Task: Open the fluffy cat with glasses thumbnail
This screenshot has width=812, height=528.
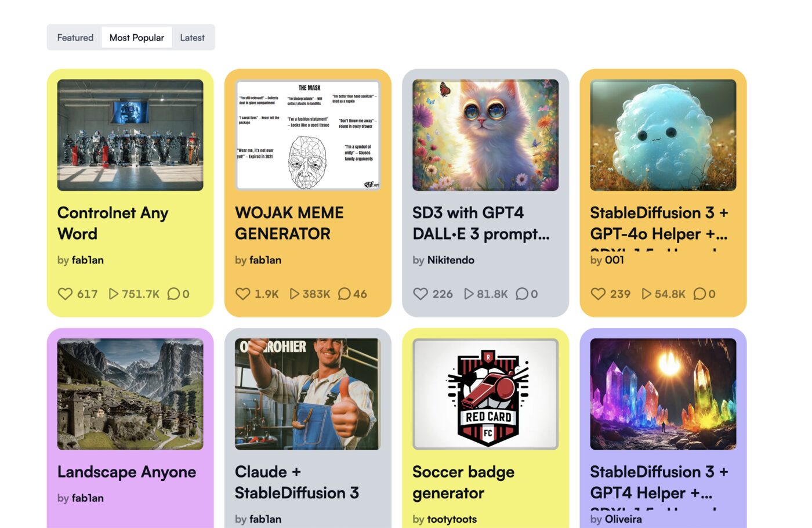Action: click(485, 135)
